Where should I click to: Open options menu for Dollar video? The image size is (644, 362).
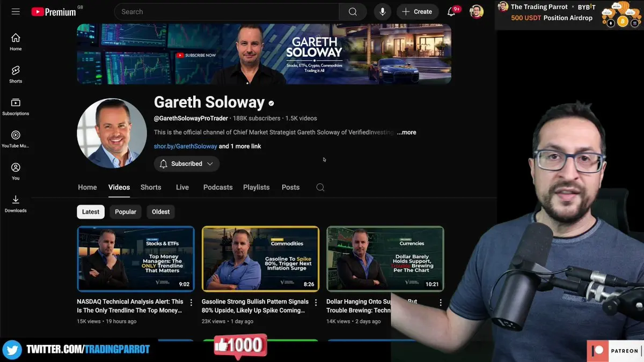(441, 303)
